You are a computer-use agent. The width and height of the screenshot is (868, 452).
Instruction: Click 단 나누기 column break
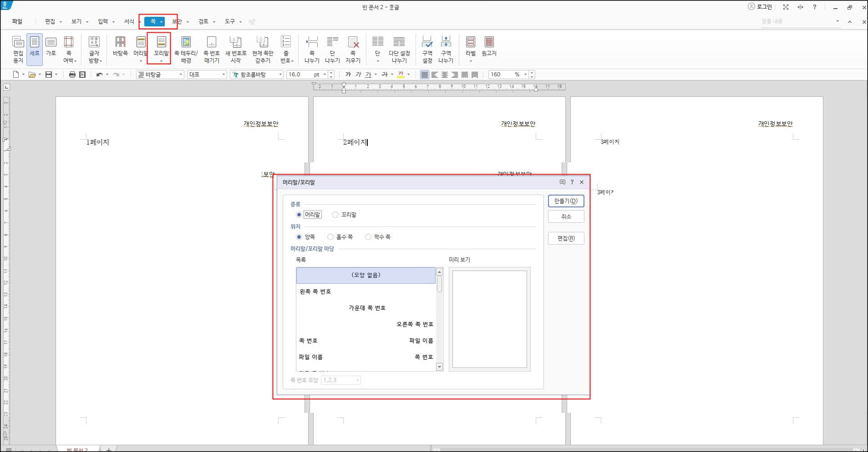coord(332,49)
